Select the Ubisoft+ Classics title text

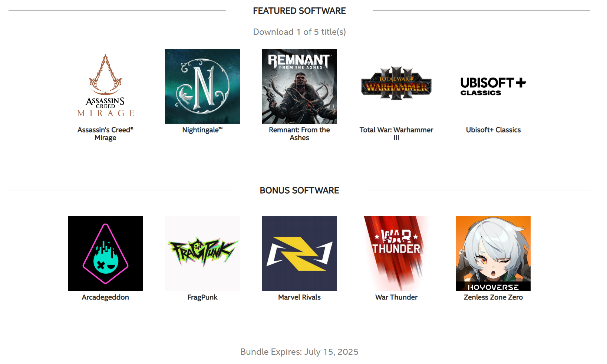(x=493, y=130)
